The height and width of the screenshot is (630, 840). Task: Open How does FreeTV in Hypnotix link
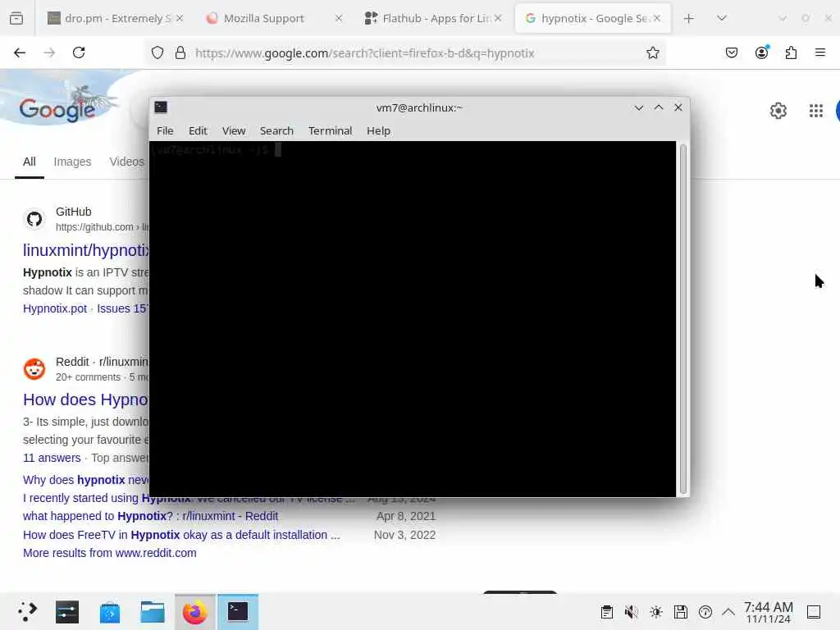(181, 535)
